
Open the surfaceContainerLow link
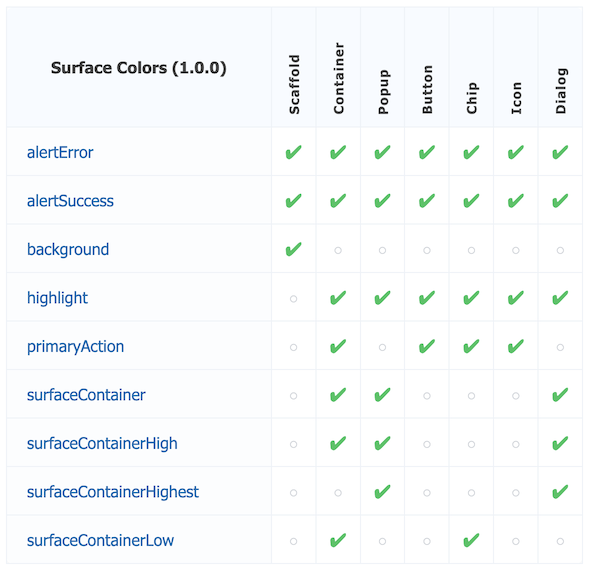[100, 540]
